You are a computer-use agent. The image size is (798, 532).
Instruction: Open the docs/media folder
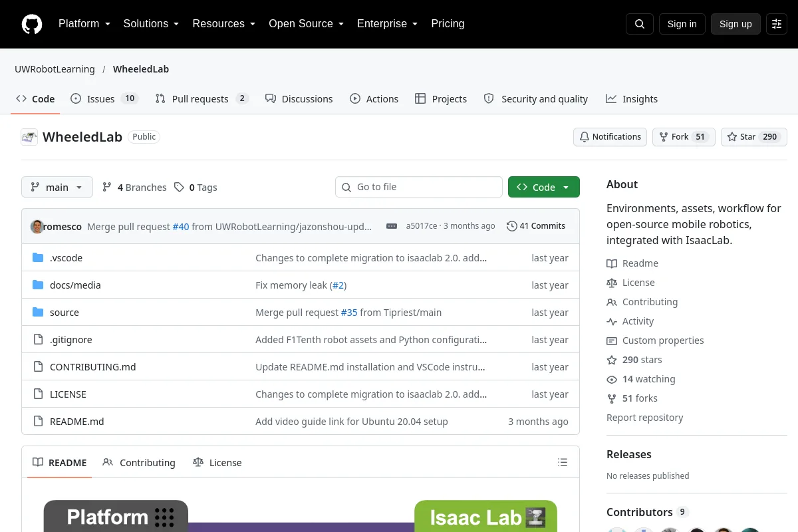pos(75,285)
